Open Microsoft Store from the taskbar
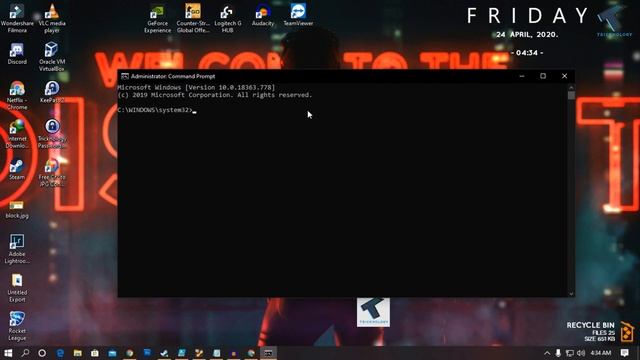 pyautogui.click(x=95, y=353)
